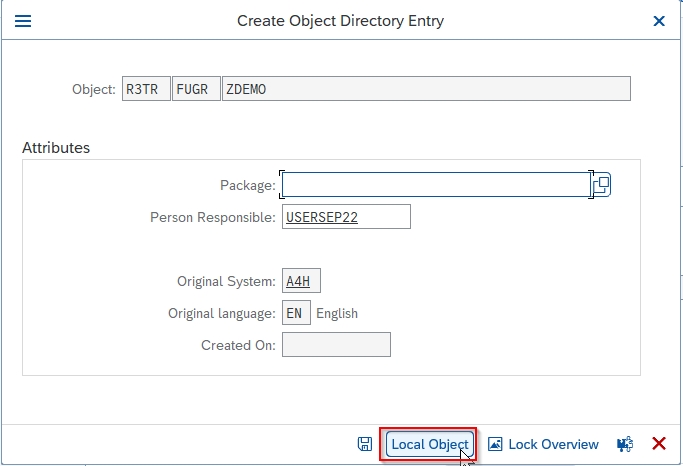
Task: Click the R3TR object field
Action: pyautogui.click(x=146, y=89)
